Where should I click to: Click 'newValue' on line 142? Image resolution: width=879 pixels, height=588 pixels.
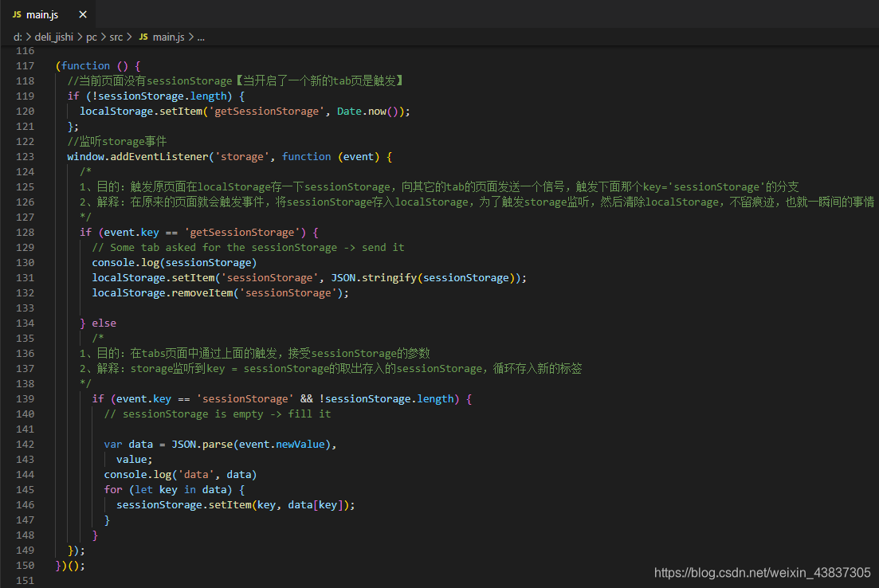point(300,444)
